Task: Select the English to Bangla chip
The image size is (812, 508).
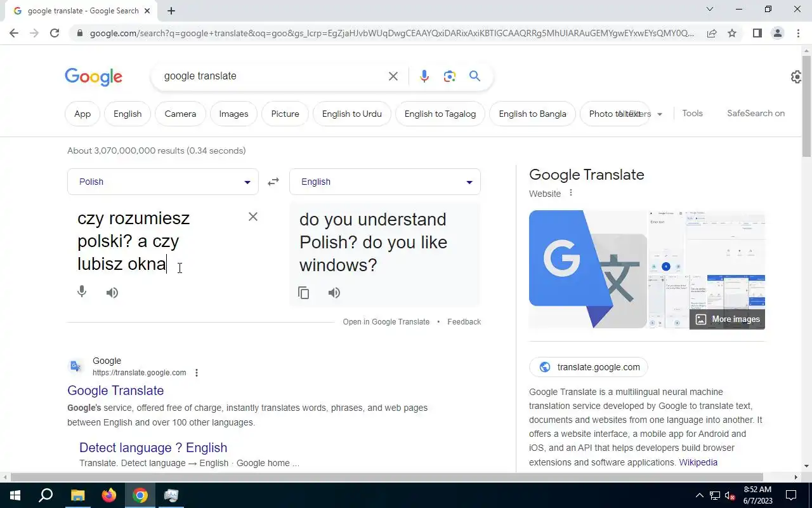Action: (532, 114)
